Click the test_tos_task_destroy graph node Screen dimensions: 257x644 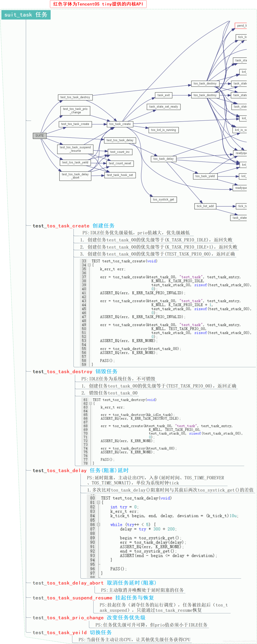[x=75, y=97]
